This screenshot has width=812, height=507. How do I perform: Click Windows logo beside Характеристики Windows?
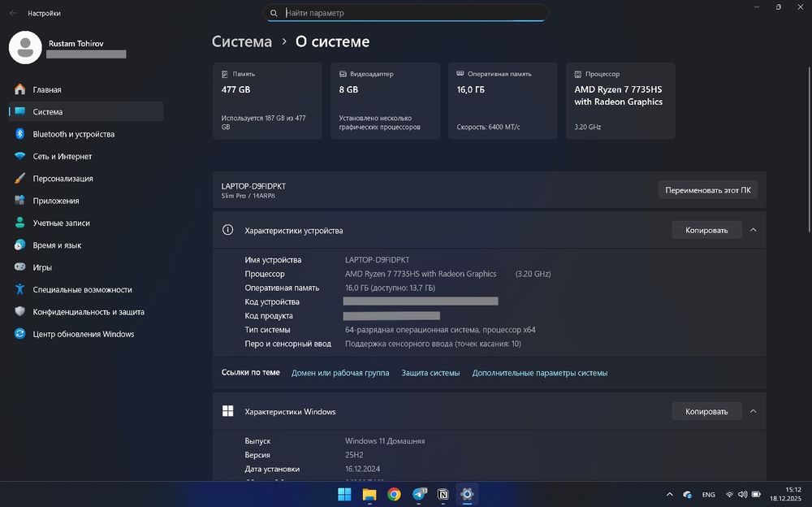(x=228, y=411)
